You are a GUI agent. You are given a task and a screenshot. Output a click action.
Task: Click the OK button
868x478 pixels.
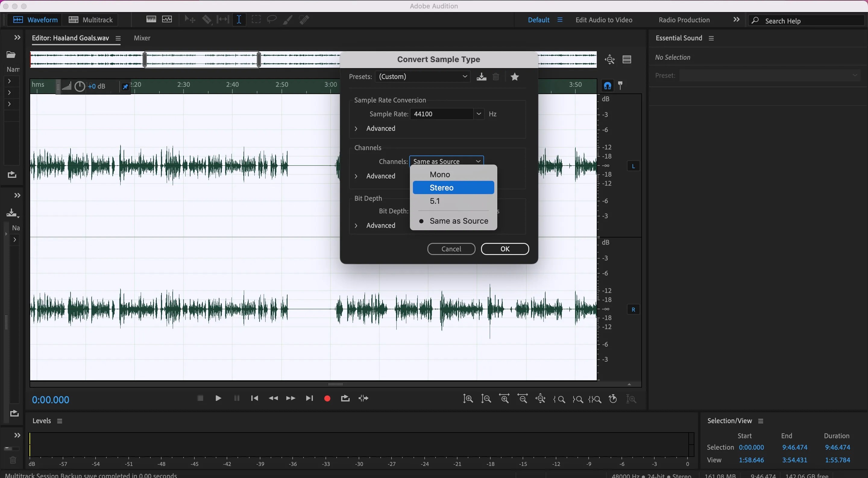(x=505, y=249)
